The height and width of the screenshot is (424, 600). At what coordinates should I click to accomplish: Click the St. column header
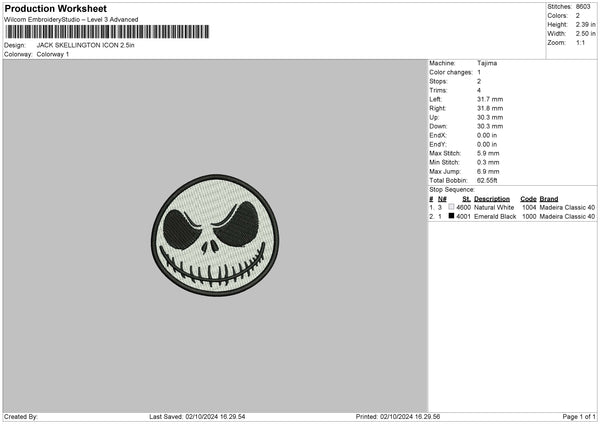[x=466, y=199]
